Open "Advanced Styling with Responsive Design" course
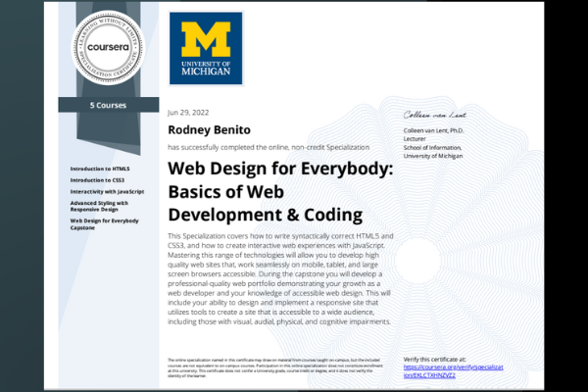 106,207
